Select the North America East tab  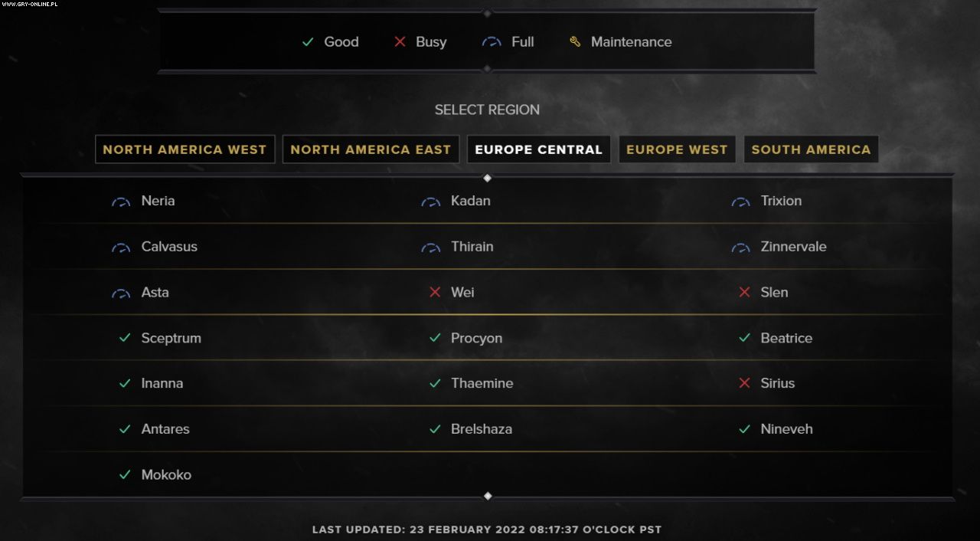[x=371, y=149]
